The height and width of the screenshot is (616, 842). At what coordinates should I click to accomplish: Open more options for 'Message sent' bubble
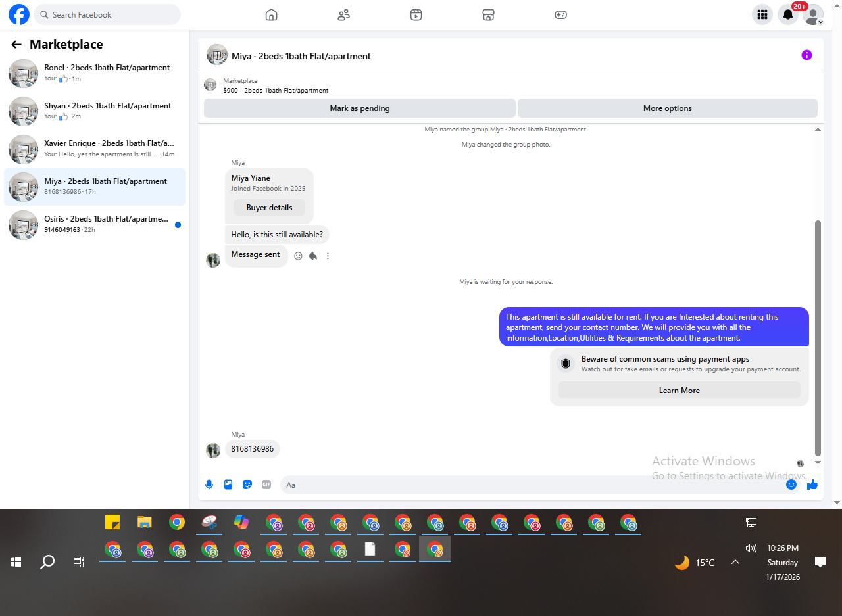pos(328,256)
